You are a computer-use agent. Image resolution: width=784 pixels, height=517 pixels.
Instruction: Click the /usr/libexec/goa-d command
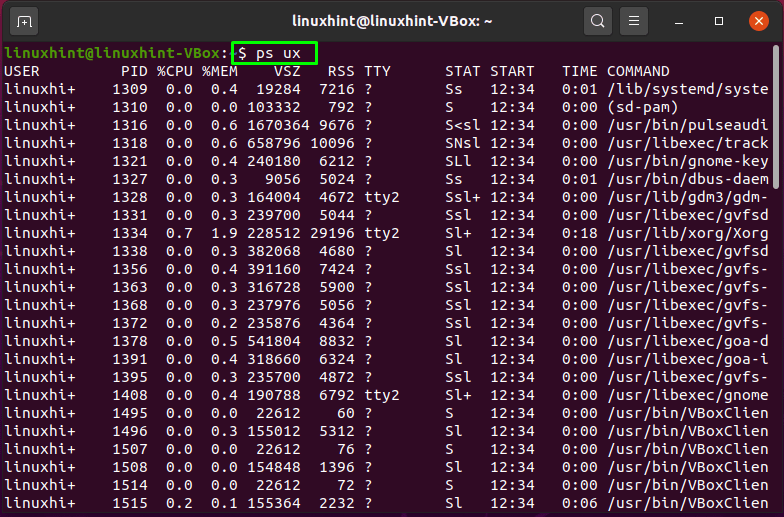(x=688, y=342)
